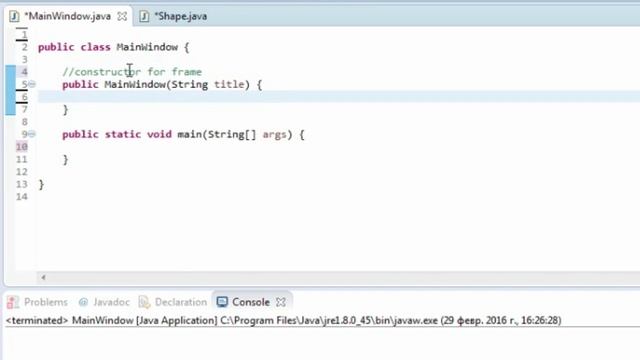
Task: Click closing brace on line 7
Action: [65, 110]
